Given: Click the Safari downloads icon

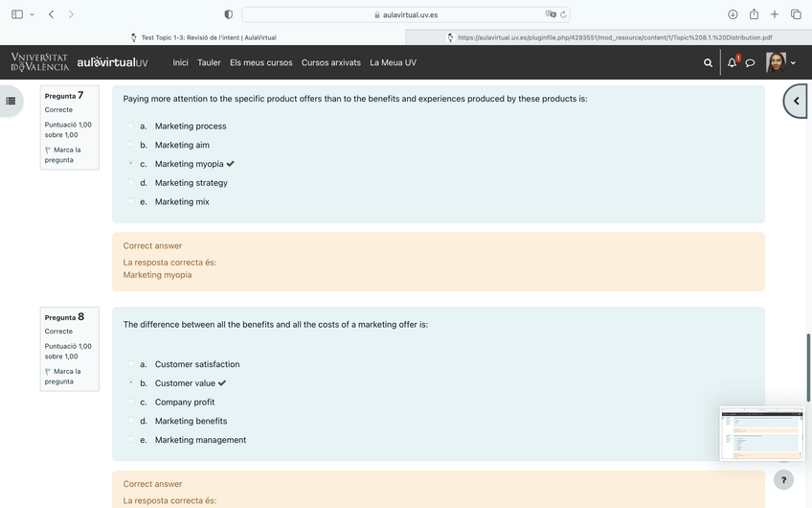Looking at the screenshot, I should point(733,14).
